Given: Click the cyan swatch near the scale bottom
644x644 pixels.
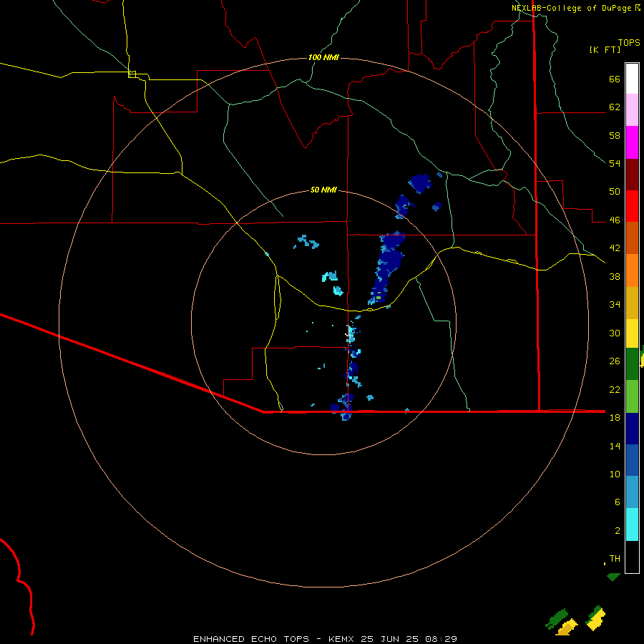Looking at the screenshot, I should 632,525.
